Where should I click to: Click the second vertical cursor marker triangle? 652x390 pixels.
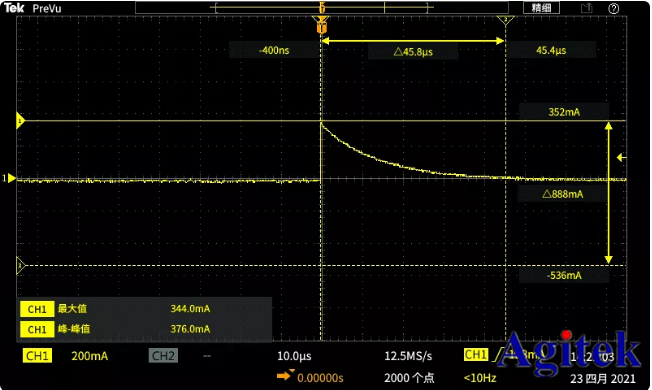[x=506, y=20]
